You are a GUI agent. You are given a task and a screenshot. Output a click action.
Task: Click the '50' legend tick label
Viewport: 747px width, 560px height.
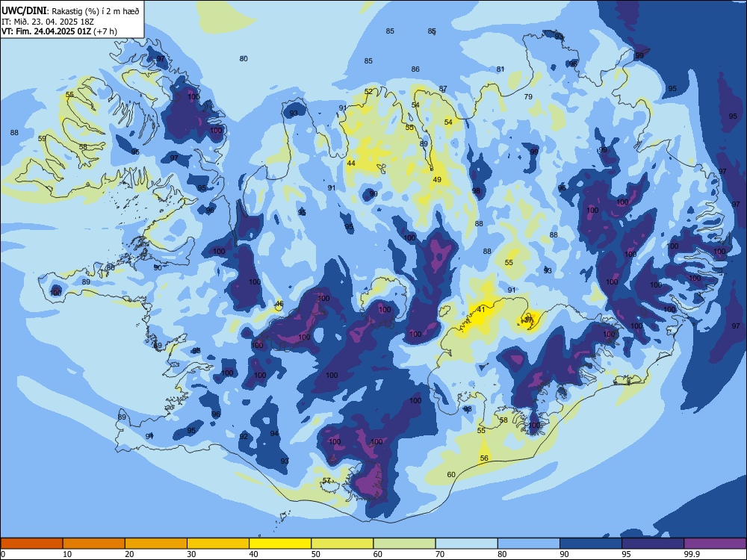[x=316, y=554]
